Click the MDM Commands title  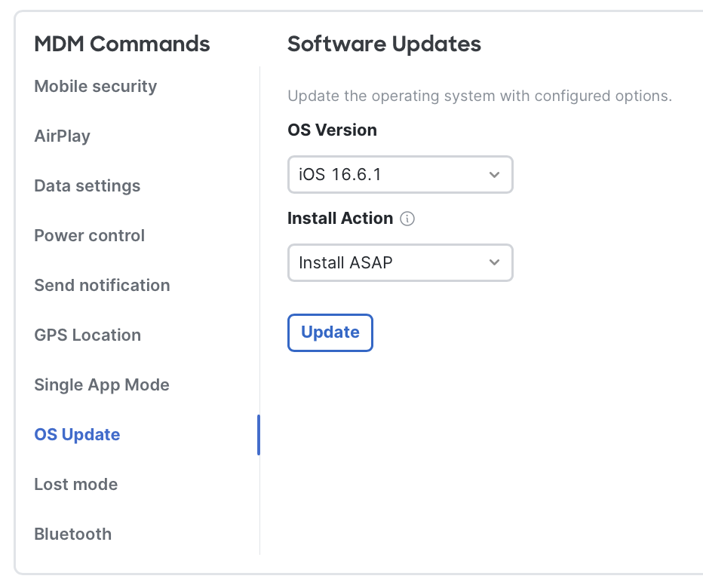click(121, 44)
